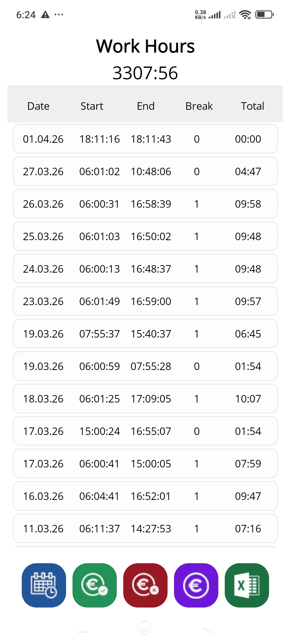Open the 23.03.26 work entry
The width and height of the screenshot is (290, 644).
click(x=145, y=301)
